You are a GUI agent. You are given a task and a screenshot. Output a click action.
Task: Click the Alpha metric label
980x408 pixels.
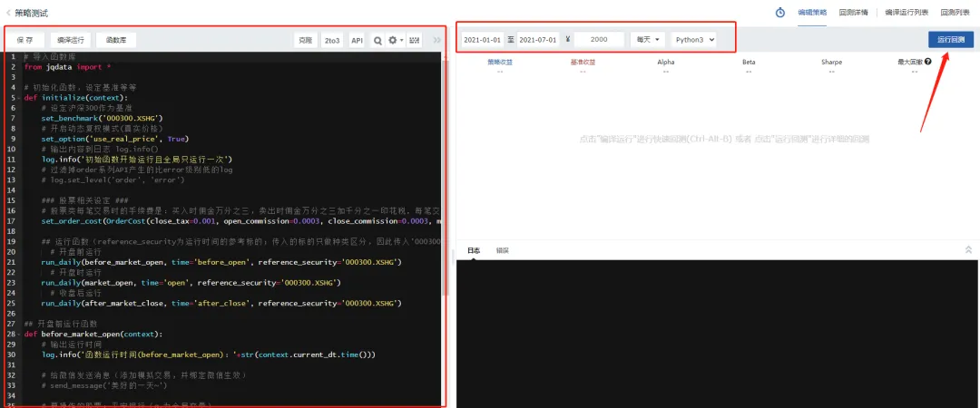pyautogui.click(x=666, y=63)
